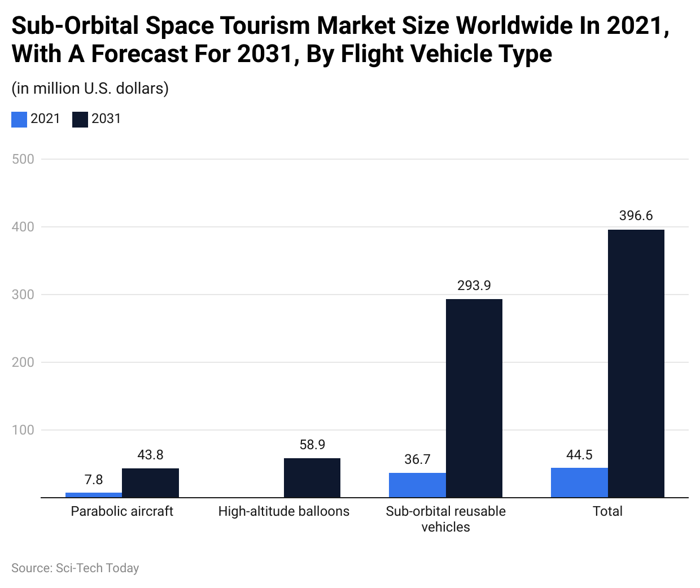Click the Source: Sci-Tech Today text
Screen dimensions: 700x588
75,568
